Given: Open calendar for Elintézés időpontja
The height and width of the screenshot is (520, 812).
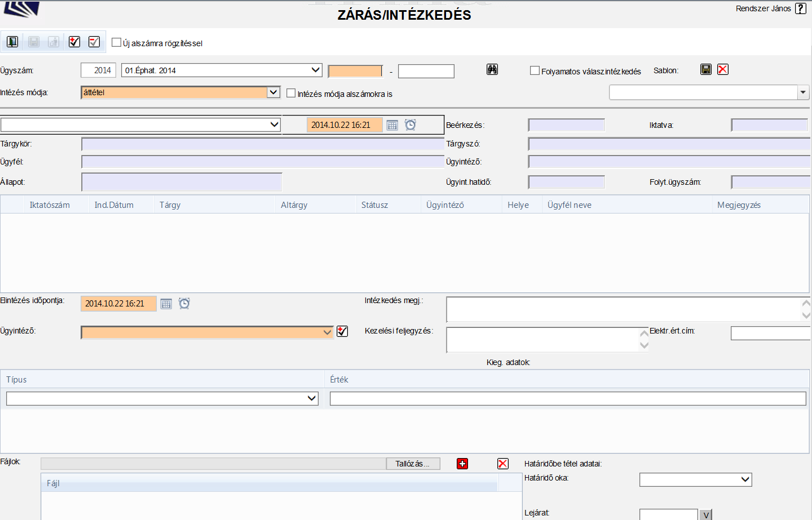Looking at the screenshot, I should [x=166, y=304].
